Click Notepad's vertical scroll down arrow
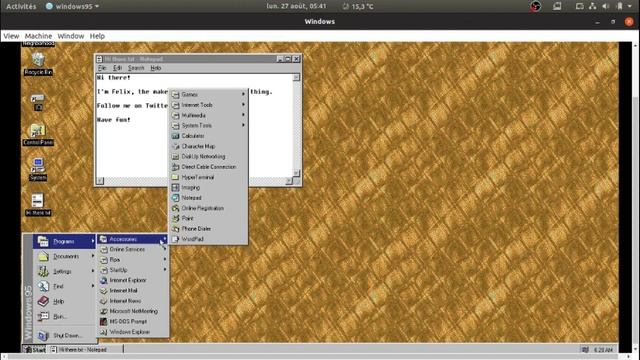This screenshot has height=360, width=640. click(x=296, y=173)
